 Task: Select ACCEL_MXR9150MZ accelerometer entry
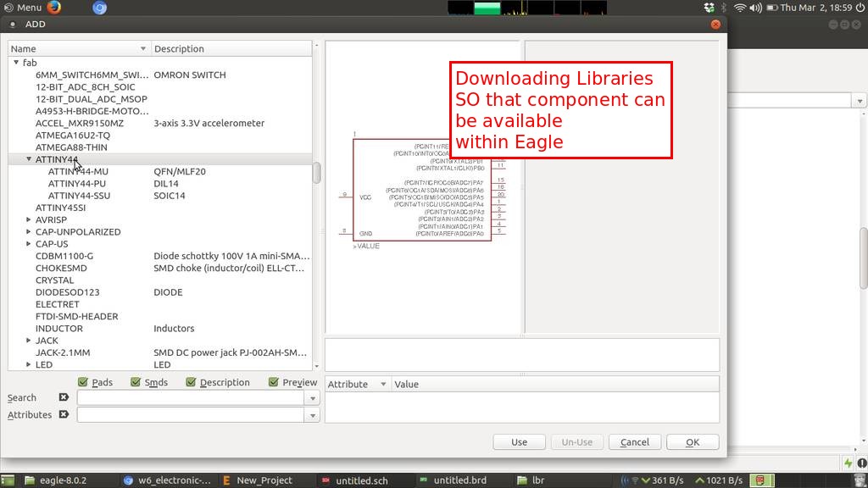tap(160, 123)
